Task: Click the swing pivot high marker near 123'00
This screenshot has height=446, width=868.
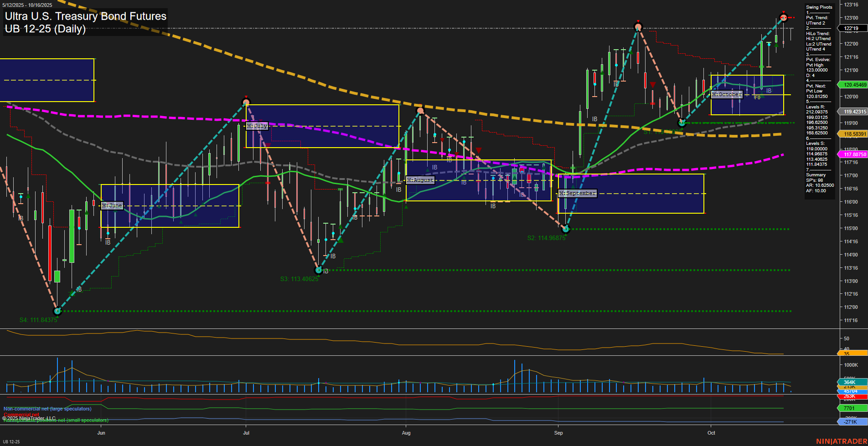Action: click(783, 18)
